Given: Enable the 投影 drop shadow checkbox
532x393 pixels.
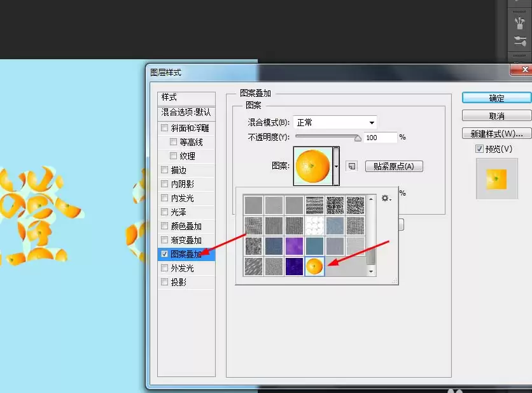Looking at the screenshot, I should (x=165, y=282).
